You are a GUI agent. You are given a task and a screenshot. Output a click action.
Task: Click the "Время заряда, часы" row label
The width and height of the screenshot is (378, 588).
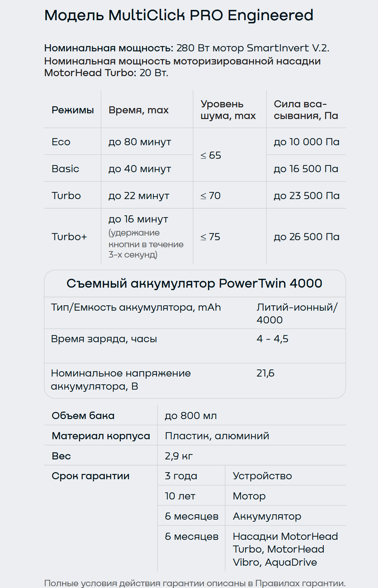(x=104, y=339)
